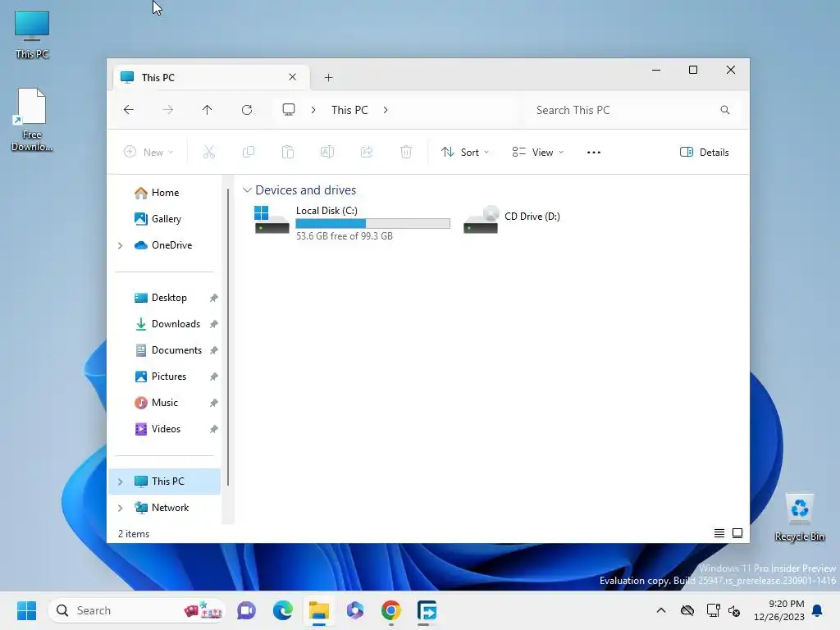The height and width of the screenshot is (630, 840).
Task: Click the Rename icon in toolbar
Action: [x=326, y=152]
